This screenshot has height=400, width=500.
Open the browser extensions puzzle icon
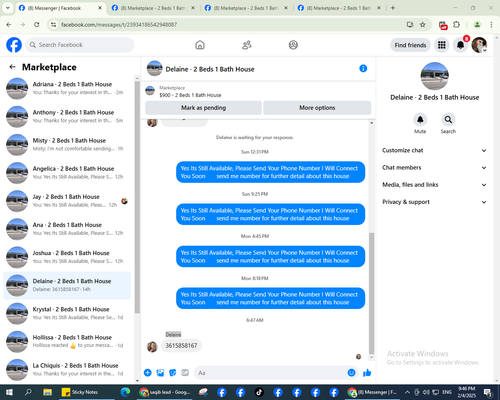click(x=456, y=25)
